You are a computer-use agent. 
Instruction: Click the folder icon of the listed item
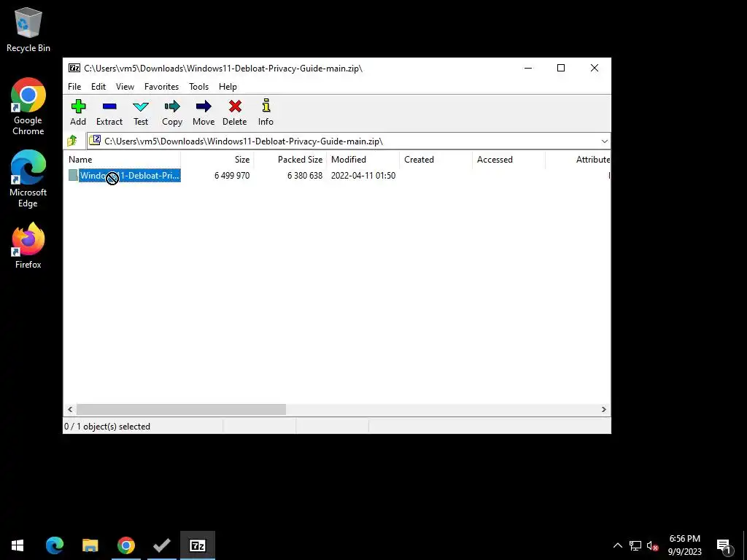(73, 175)
